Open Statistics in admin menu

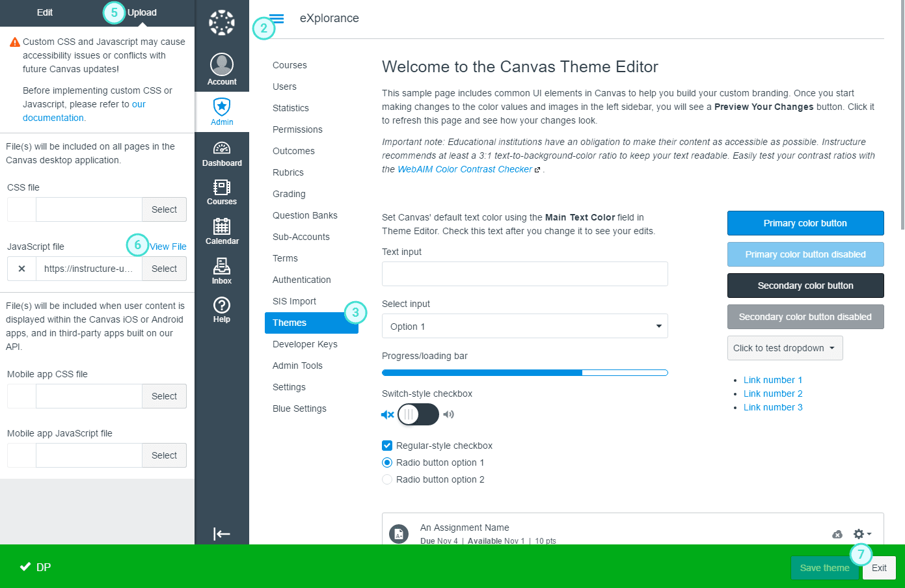[x=291, y=108]
